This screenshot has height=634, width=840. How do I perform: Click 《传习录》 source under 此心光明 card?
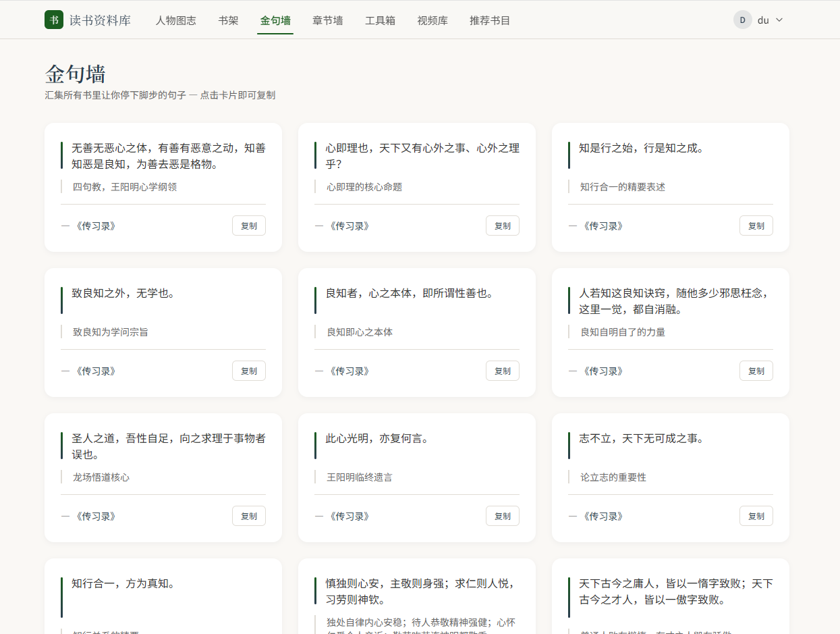[x=349, y=517]
